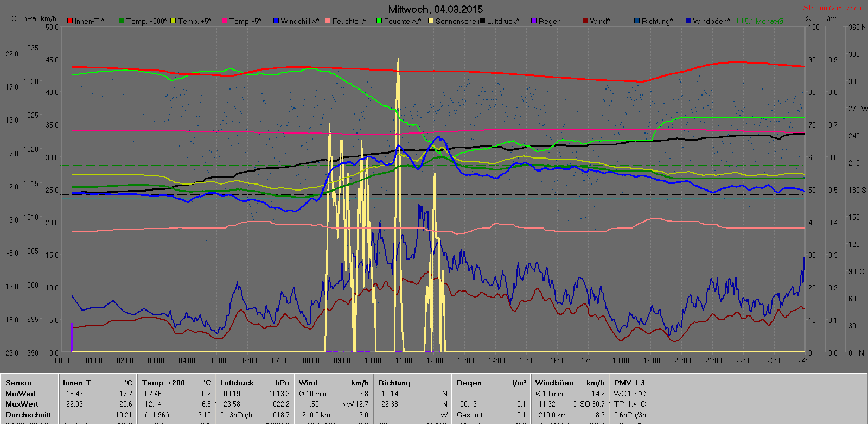Click the yellow-green Temp. +5 color swatch
Viewport: 868px width, 424px height.
173,21
